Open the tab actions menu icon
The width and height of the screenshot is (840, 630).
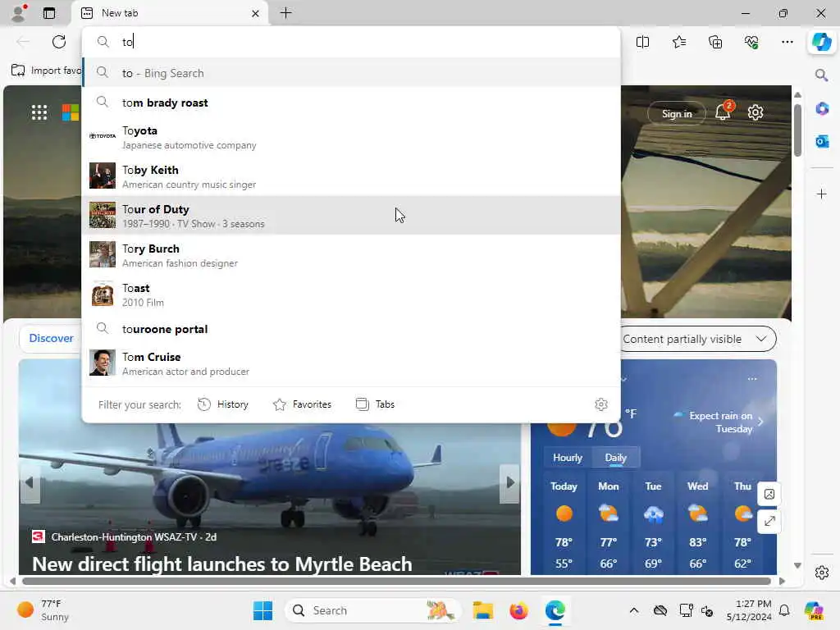(49, 13)
